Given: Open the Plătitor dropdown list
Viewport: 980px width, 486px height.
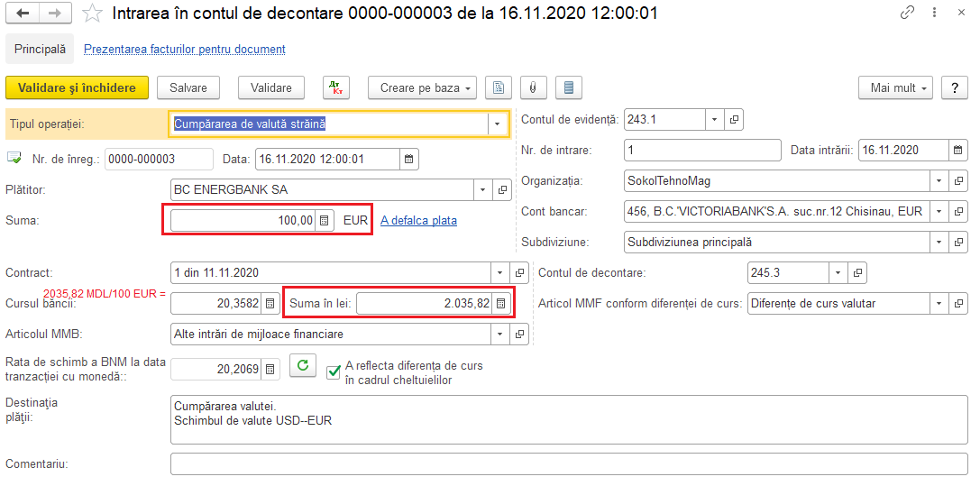Looking at the screenshot, I should (482, 190).
